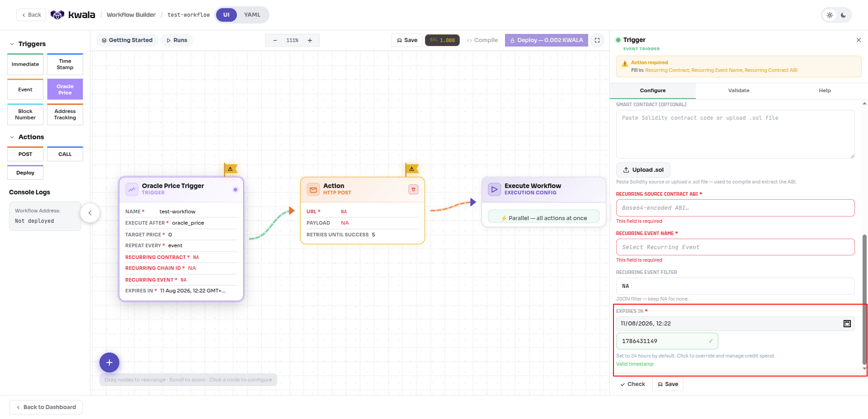Open the Runs view
868x419 pixels.
177,40
